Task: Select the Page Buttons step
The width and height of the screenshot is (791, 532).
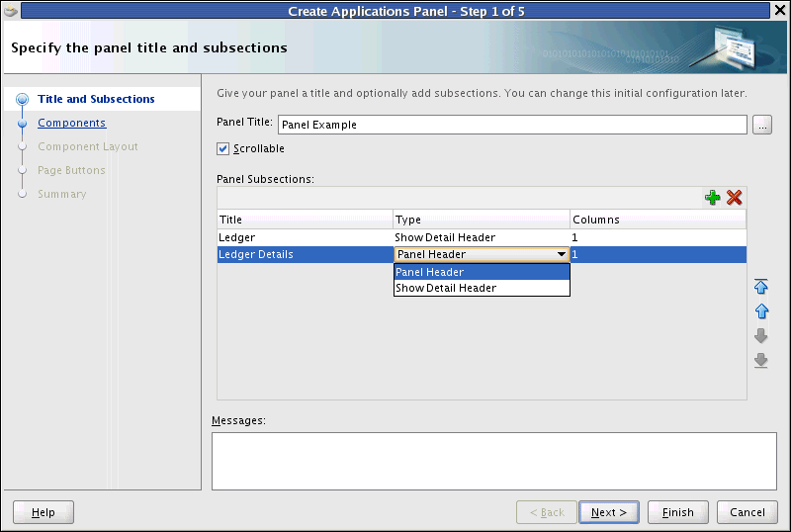Action: [x=71, y=170]
